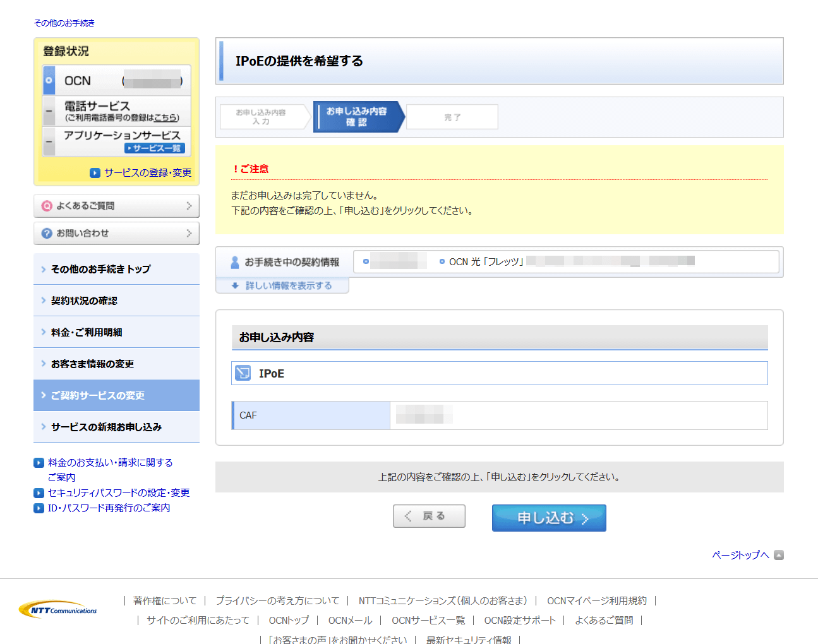Click the pink Q icon of よくあるご質問
This screenshot has width=818, height=644.
47,206
